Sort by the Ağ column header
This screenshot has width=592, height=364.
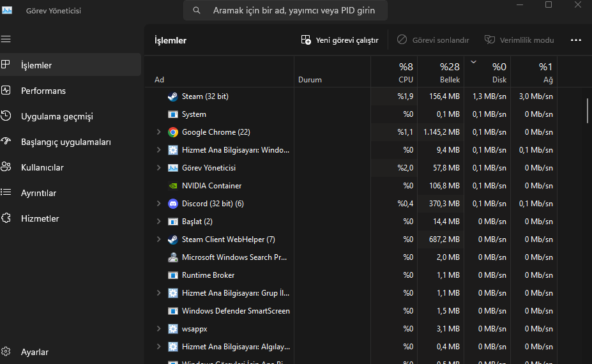tap(534, 72)
